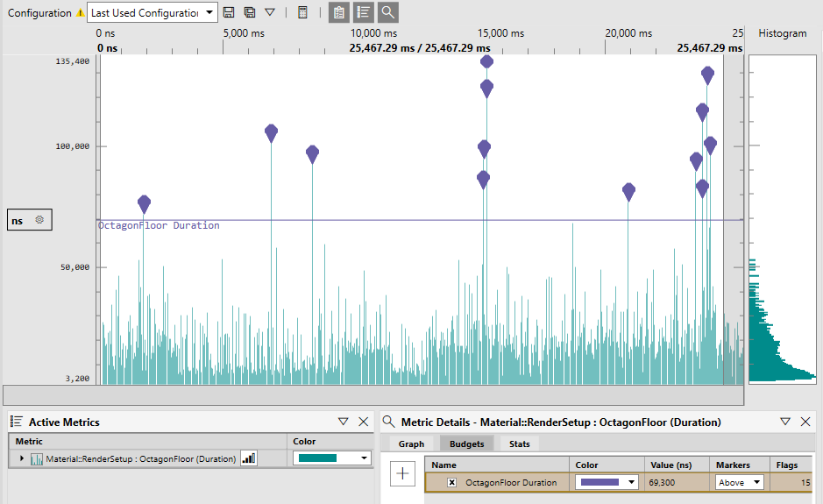Click the bar chart metric type icon
This screenshot has width=823, height=504.
pyautogui.click(x=37, y=459)
